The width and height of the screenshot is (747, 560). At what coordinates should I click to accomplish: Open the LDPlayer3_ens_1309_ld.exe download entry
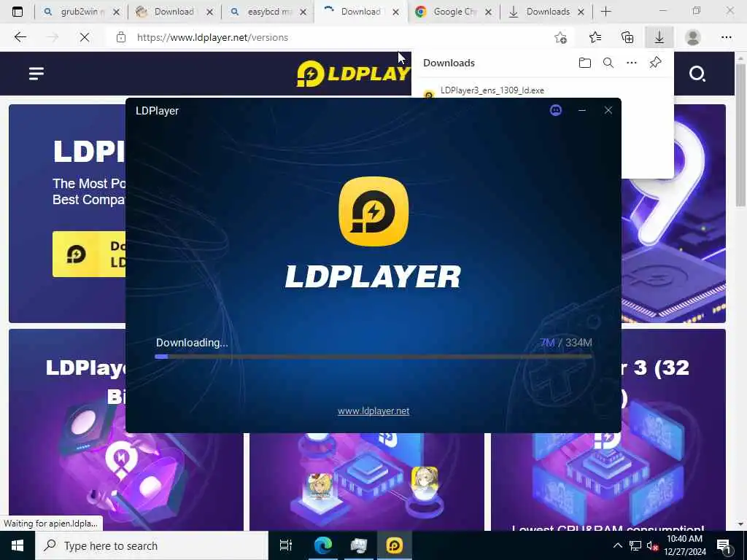point(492,90)
